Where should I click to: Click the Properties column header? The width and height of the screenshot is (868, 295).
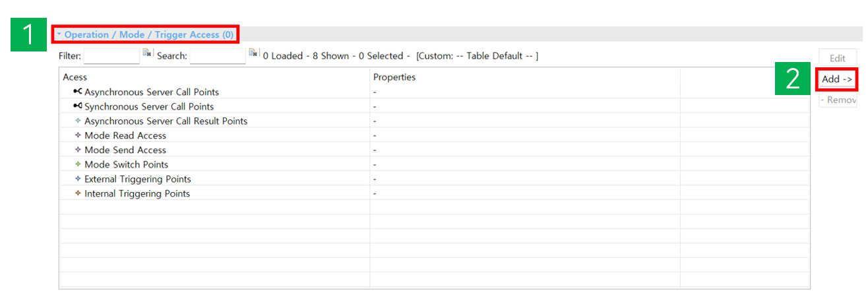[x=394, y=77]
